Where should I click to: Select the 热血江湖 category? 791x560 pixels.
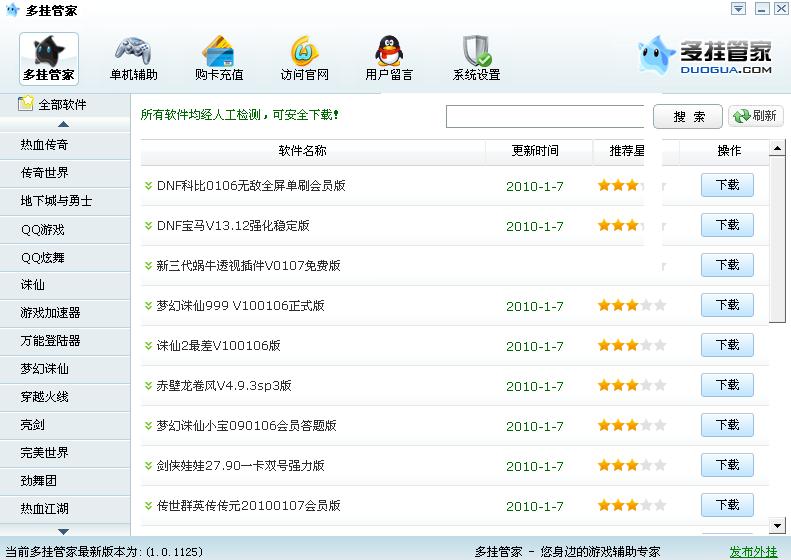[65, 509]
